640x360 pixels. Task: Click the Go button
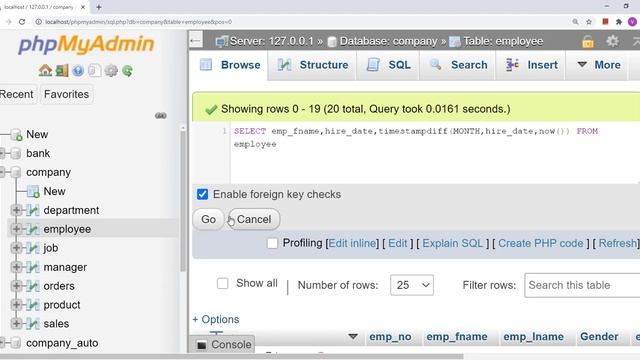click(x=208, y=220)
